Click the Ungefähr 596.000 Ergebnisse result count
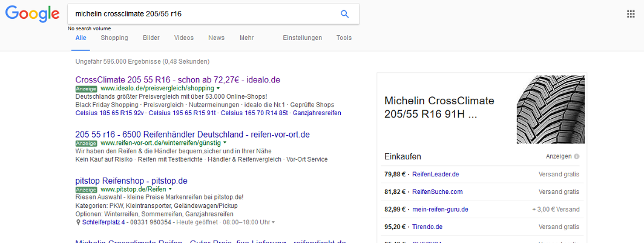This screenshot has width=644, height=243. click(142, 62)
